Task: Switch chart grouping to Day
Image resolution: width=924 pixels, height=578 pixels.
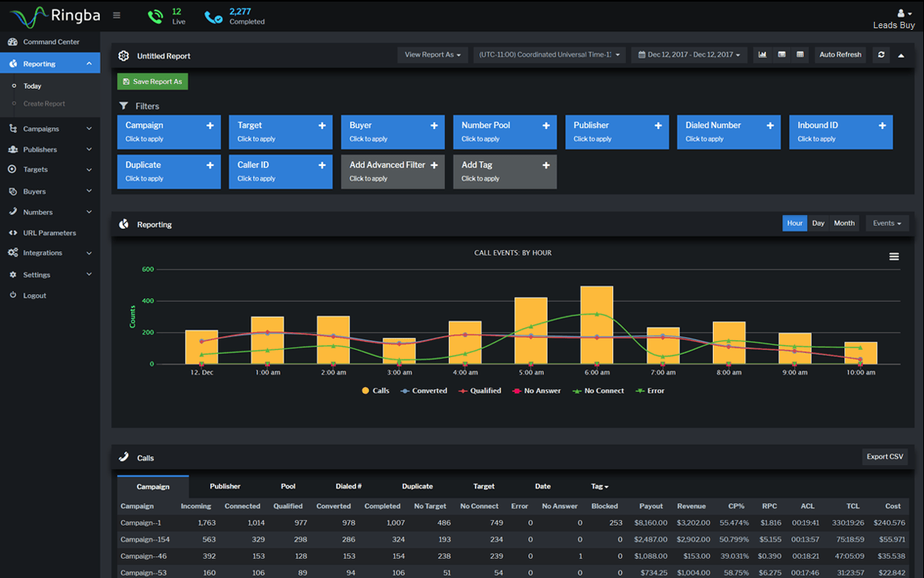Action: click(818, 223)
